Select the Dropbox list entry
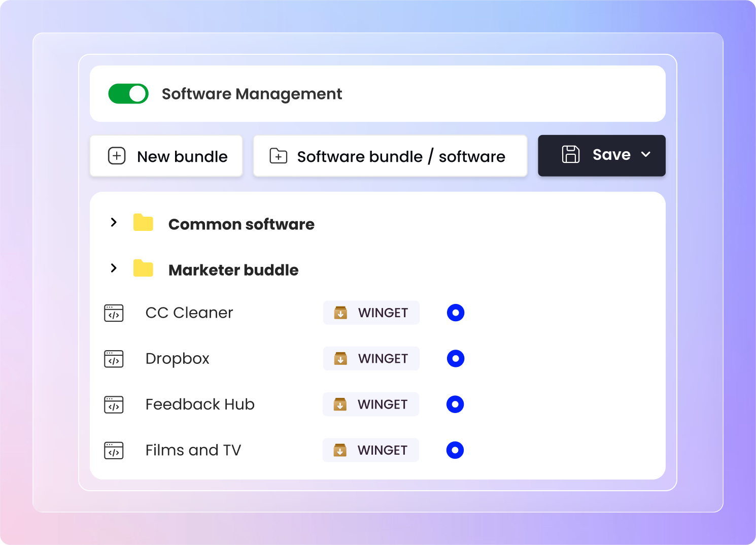 tap(177, 359)
